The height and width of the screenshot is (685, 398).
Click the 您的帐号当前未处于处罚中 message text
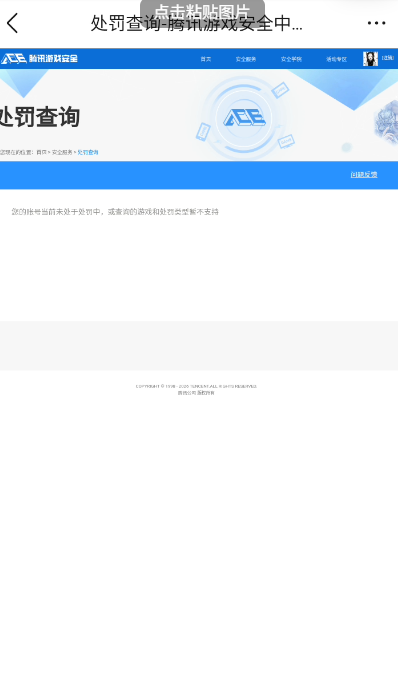[x=115, y=211]
